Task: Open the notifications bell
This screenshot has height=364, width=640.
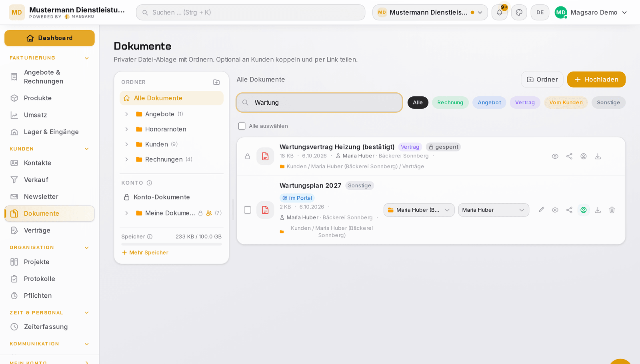Action: click(x=500, y=12)
